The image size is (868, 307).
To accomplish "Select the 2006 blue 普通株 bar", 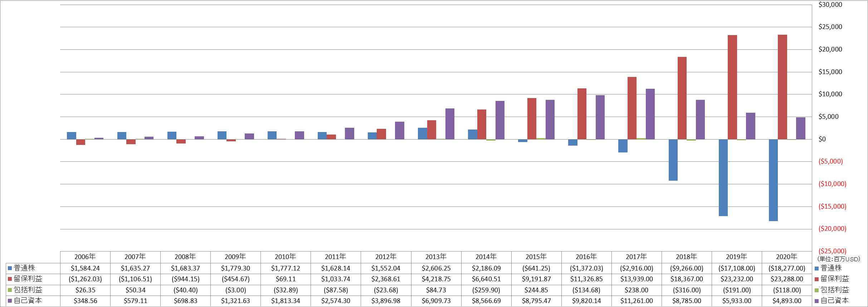I will tap(72, 136).
